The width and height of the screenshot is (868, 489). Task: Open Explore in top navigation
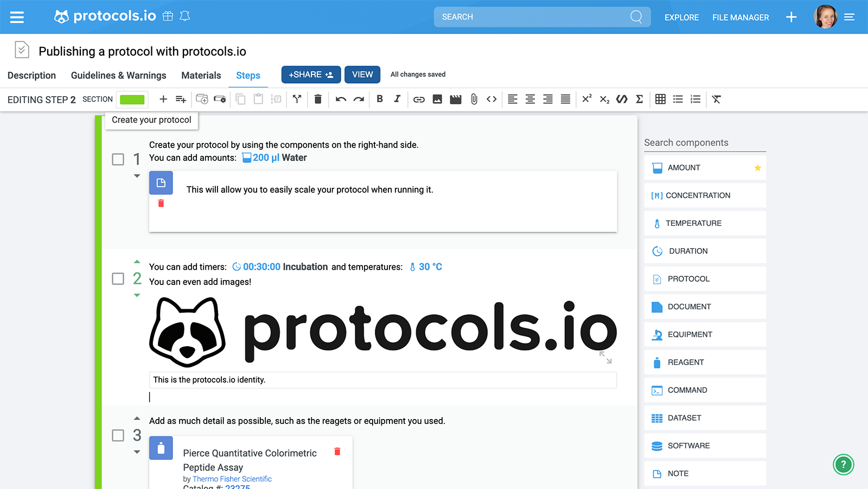(x=681, y=17)
